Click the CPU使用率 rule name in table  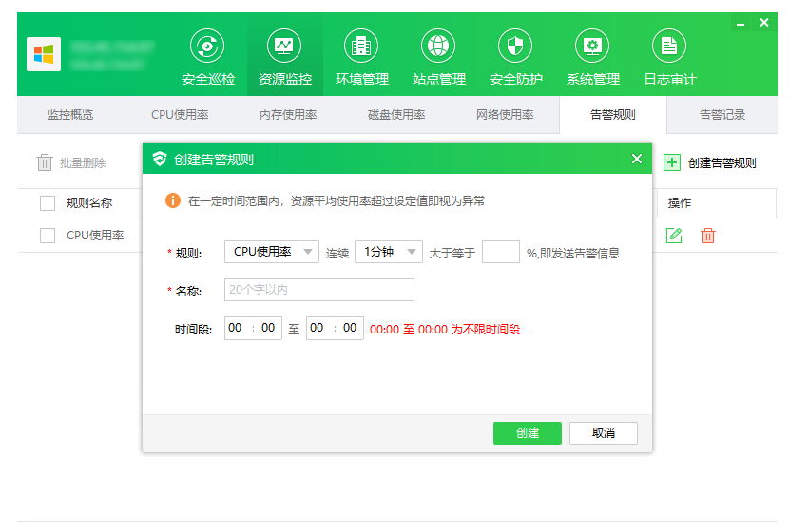tap(95, 236)
